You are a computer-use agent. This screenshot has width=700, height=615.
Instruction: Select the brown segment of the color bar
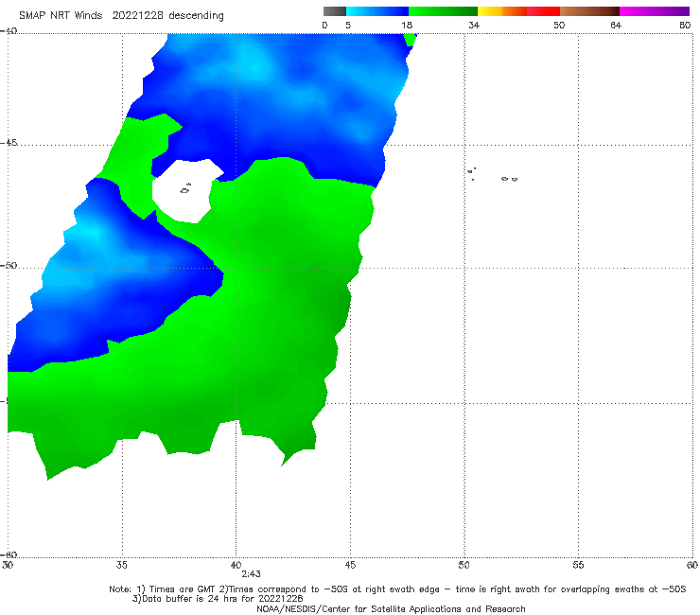(x=589, y=11)
